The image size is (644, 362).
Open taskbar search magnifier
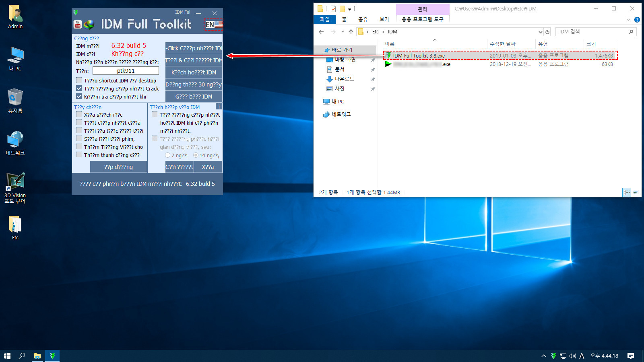tap(22, 356)
